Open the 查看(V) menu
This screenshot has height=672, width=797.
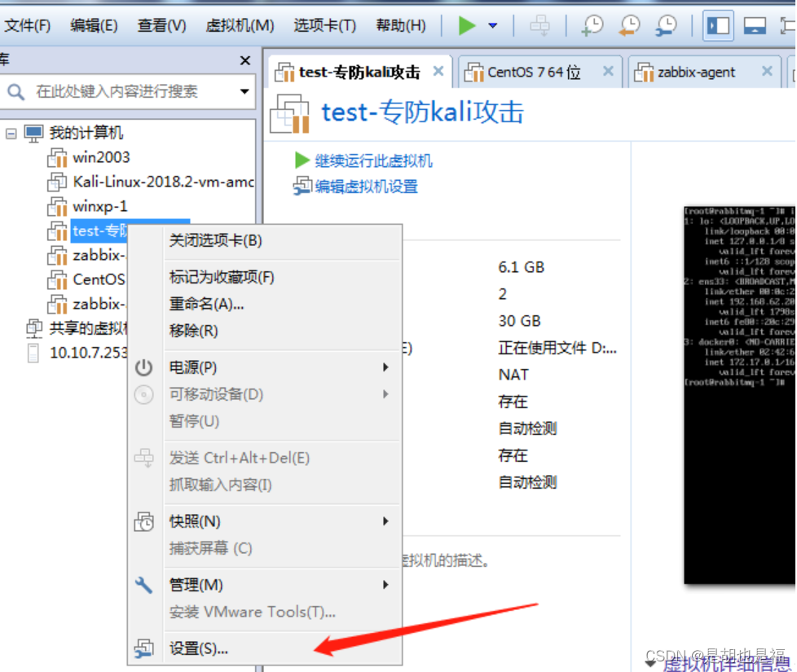(x=161, y=25)
